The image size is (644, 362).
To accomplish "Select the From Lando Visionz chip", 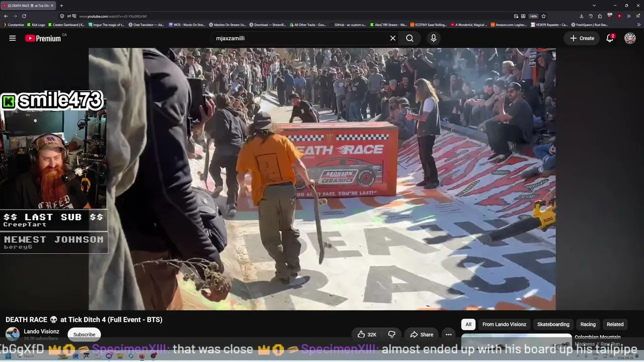I will click(x=504, y=324).
